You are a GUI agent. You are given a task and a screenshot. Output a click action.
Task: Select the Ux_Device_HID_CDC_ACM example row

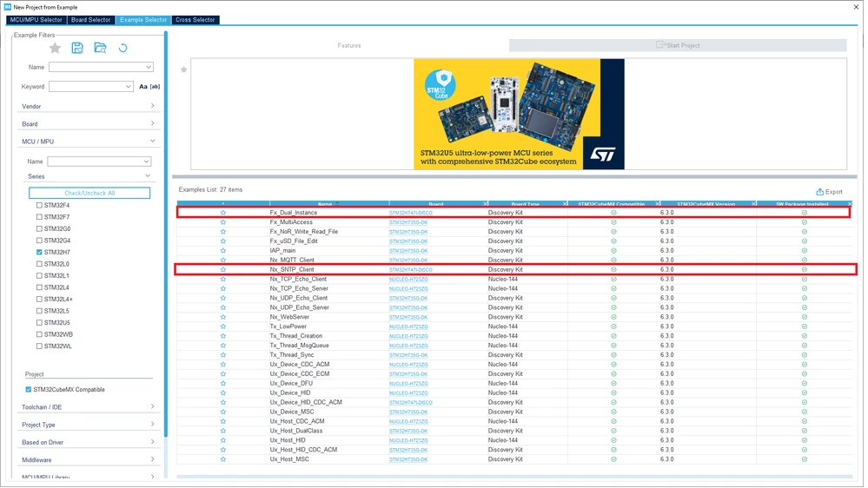514,402
